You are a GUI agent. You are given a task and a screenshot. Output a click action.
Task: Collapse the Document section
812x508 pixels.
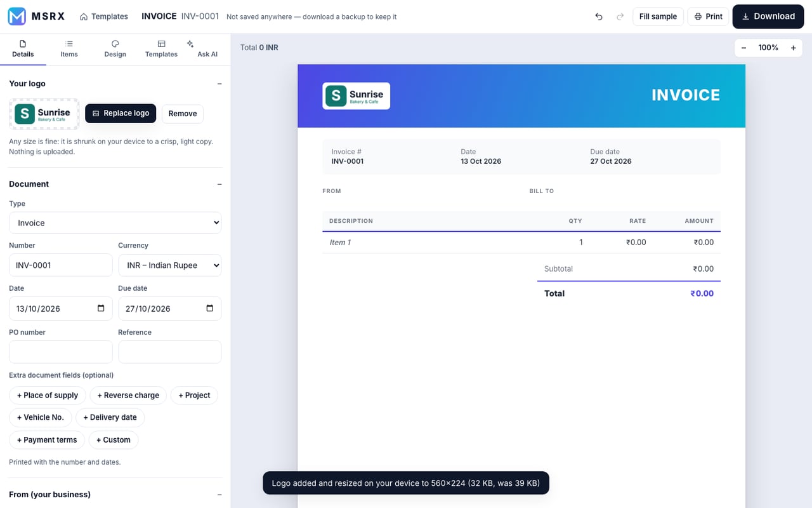click(x=219, y=184)
